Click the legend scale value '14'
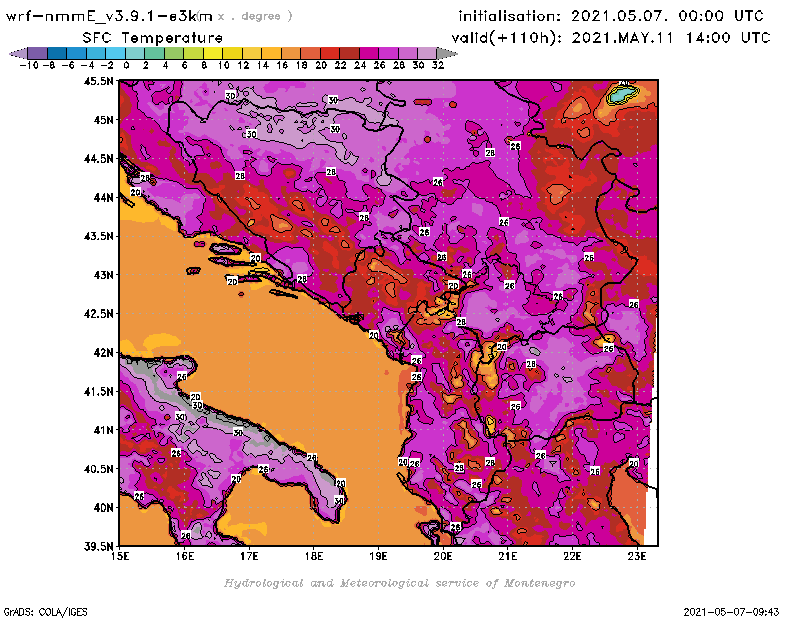 pos(262,65)
